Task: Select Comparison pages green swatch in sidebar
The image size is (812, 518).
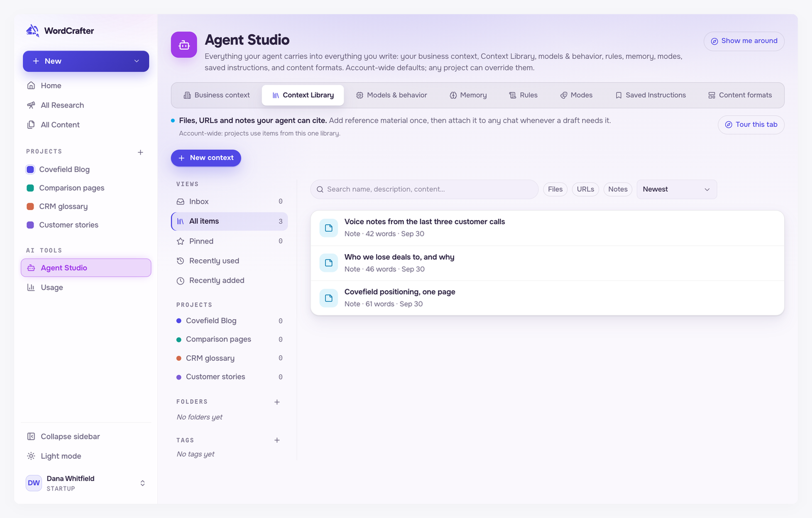Action: tap(30, 188)
